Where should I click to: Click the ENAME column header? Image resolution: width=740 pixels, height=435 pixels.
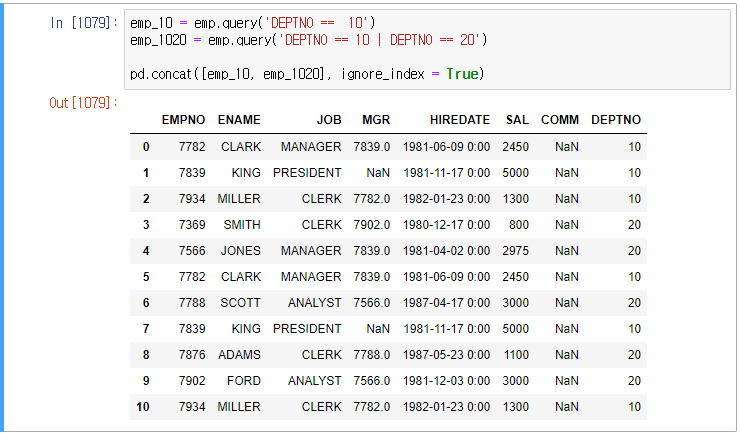coord(239,120)
